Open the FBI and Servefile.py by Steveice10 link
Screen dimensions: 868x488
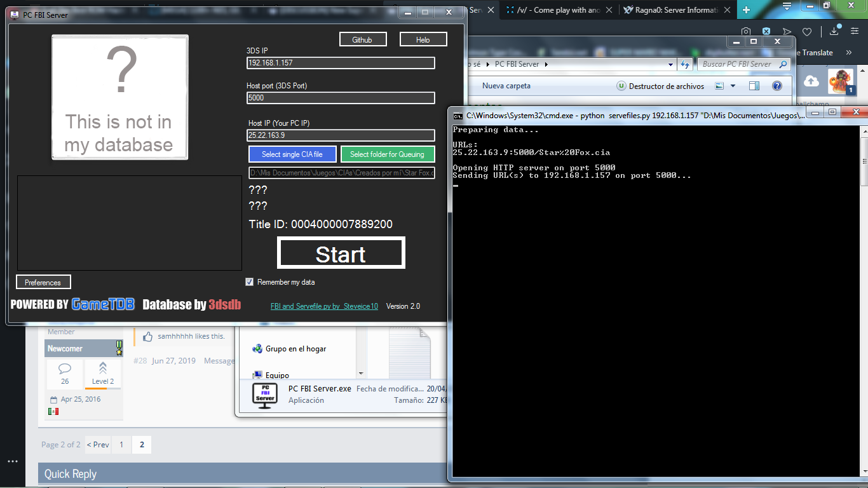tap(324, 306)
